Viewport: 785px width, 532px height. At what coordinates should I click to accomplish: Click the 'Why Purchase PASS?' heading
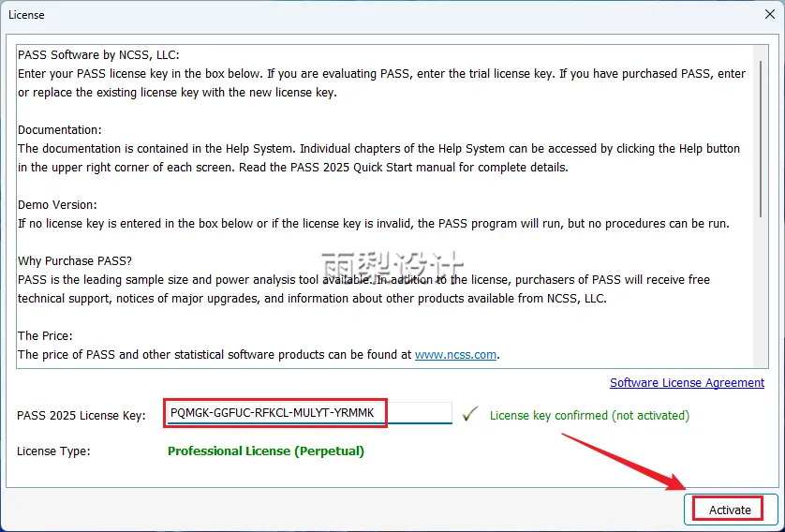tap(75, 260)
